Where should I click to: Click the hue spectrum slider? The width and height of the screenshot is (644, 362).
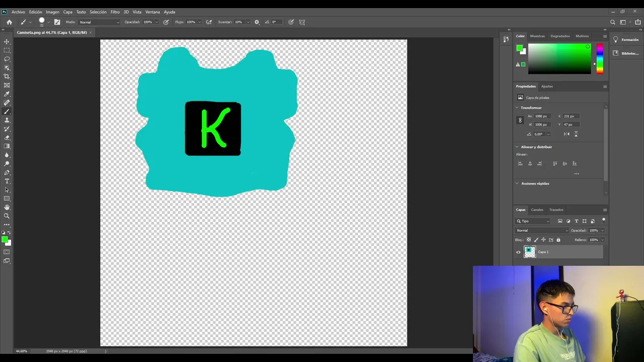[599, 59]
